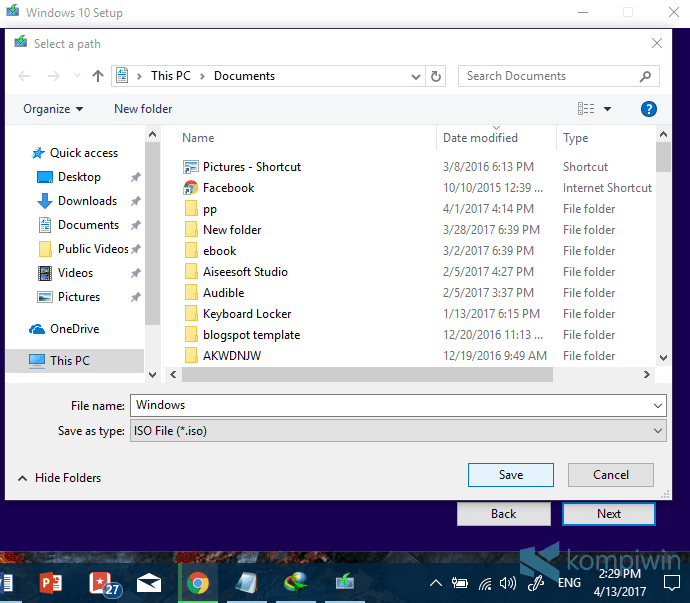
Task: Open the Organize dropdown menu
Action: pyautogui.click(x=53, y=109)
